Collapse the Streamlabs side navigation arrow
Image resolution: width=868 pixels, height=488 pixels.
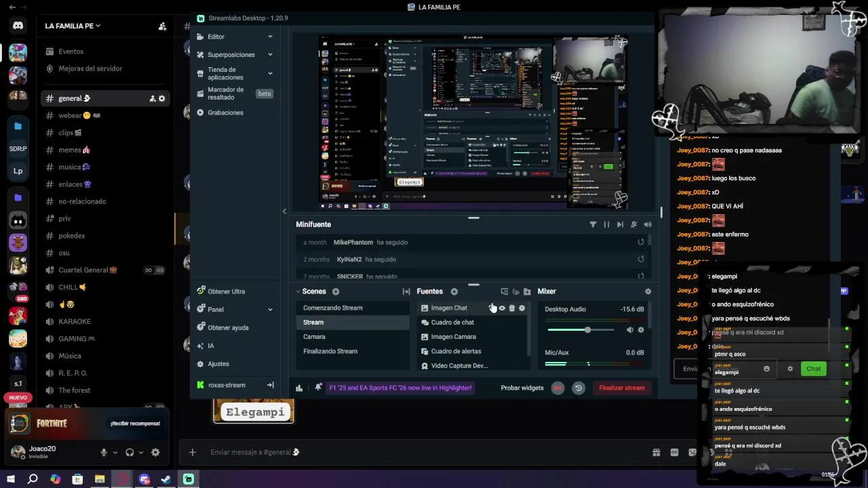point(270,385)
